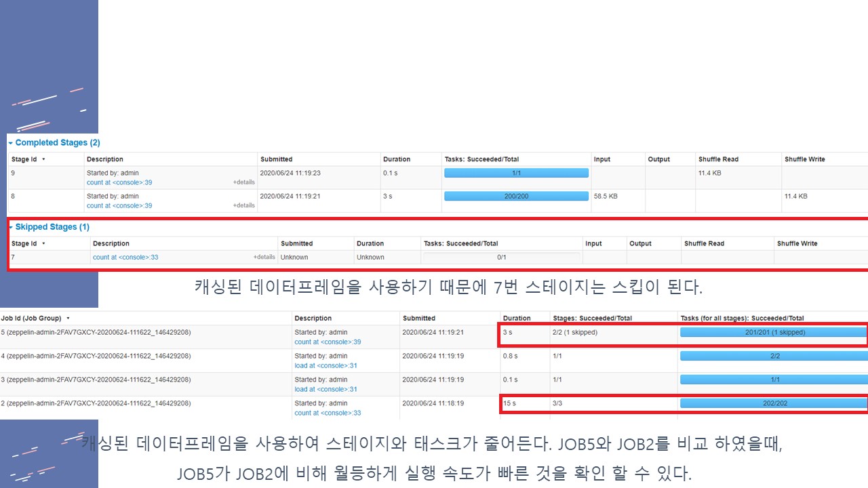Show +details for skipped stage 7

264,257
